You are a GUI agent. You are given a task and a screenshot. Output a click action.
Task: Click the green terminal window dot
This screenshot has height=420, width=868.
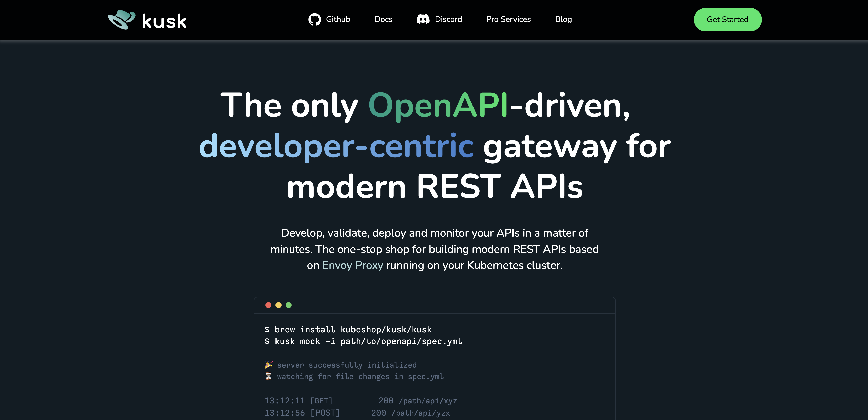(288, 305)
